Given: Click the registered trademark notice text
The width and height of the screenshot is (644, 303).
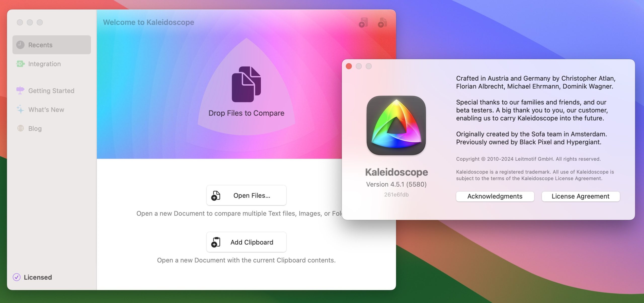Looking at the screenshot, I should click(535, 175).
